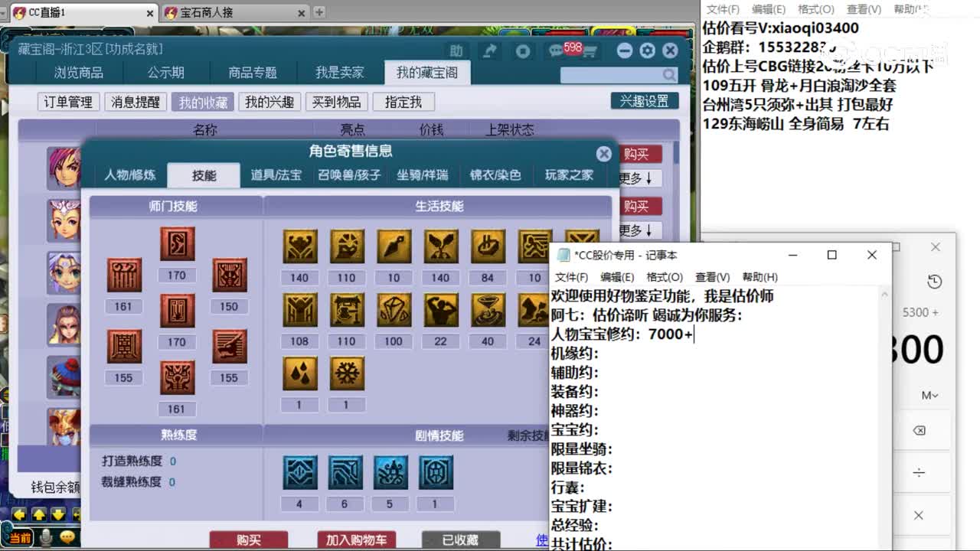Screen dimensions: 980x551
Task: Select the gemstone life skill icon, level 100
Action: pos(394,310)
